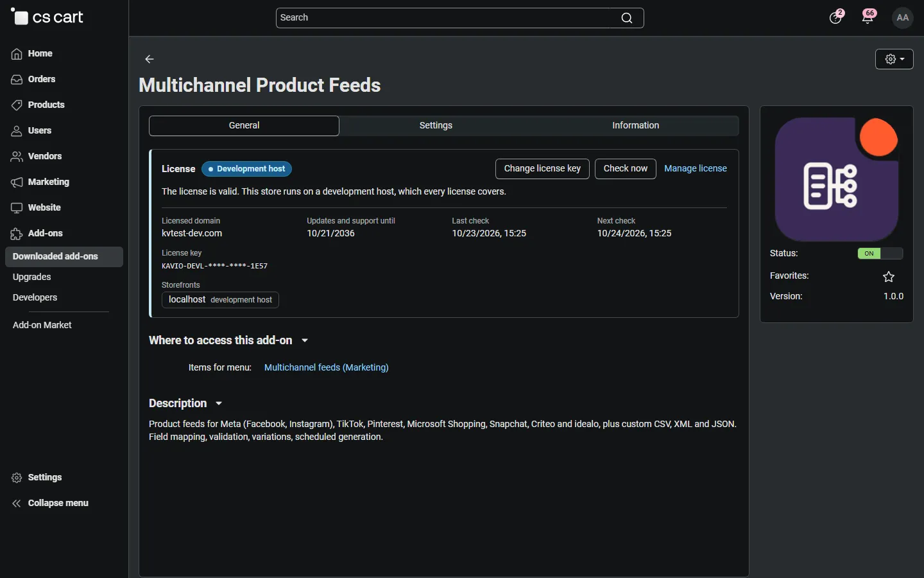
Task: Open Developers submenu item
Action: click(x=35, y=298)
